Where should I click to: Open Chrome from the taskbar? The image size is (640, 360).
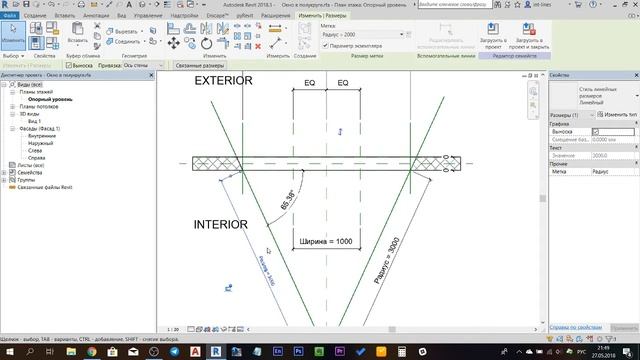(91, 351)
